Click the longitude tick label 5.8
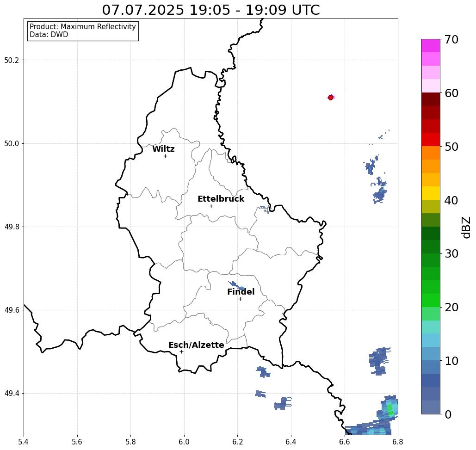This screenshot has height=450, width=476. (130, 442)
